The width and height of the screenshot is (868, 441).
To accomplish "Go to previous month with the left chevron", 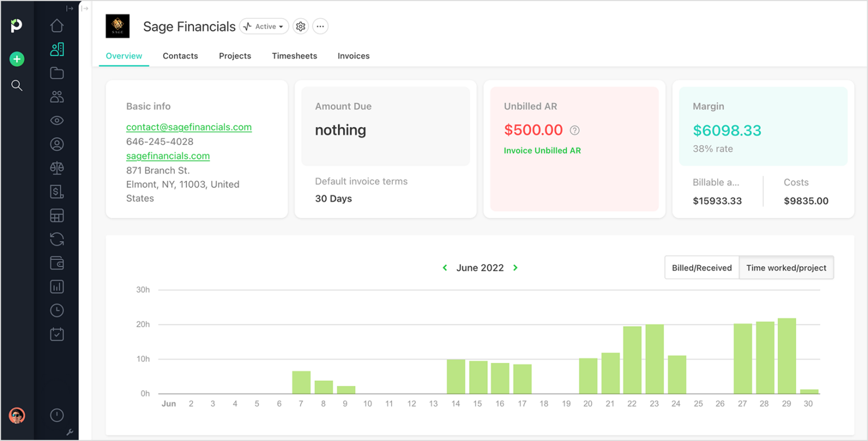I will pos(445,267).
